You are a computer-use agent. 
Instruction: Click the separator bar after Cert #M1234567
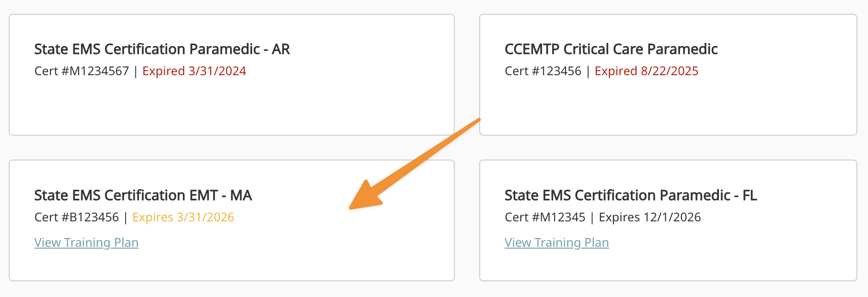click(x=136, y=71)
